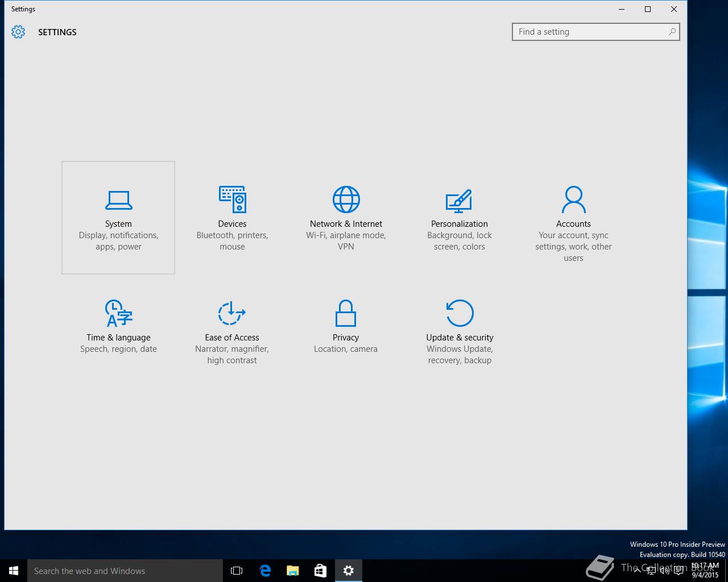Viewport: 728px width, 582px height.
Task: Open File Explorer from the taskbar
Action: pos(293,571)
